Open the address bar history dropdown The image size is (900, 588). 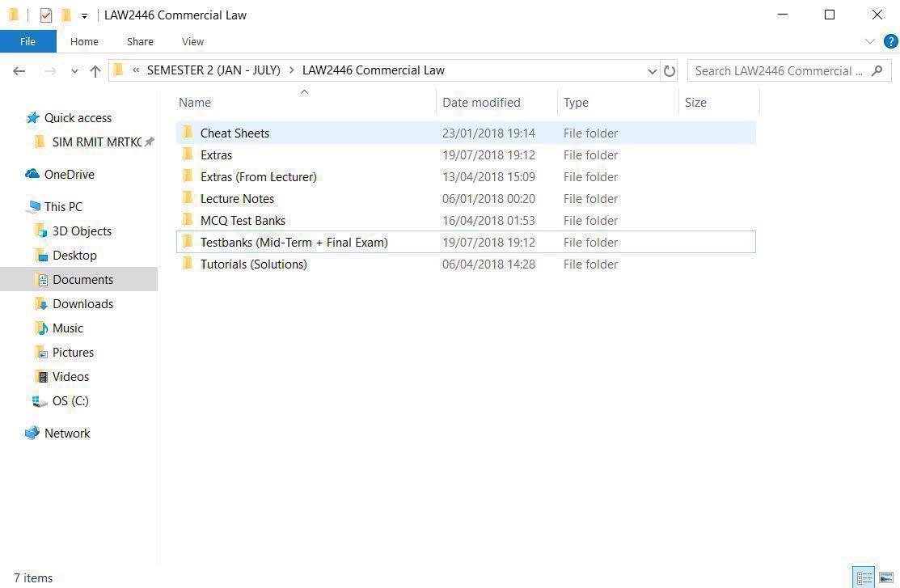point(653,70)
